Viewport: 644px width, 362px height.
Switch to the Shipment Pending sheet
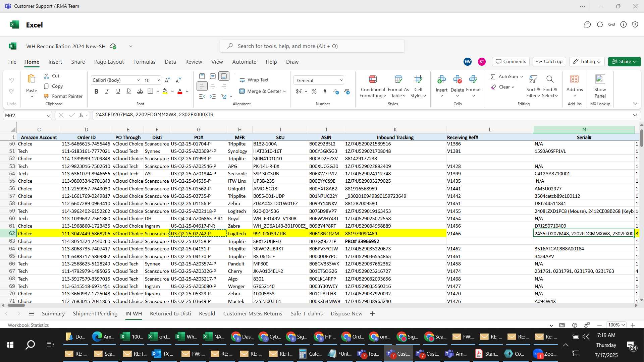click(95, 314)
